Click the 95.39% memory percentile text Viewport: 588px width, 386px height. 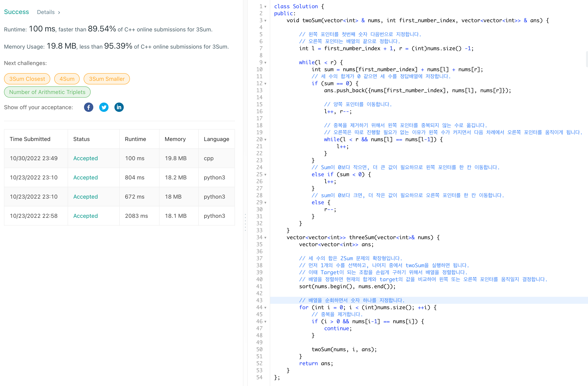[x=118, y=46]
